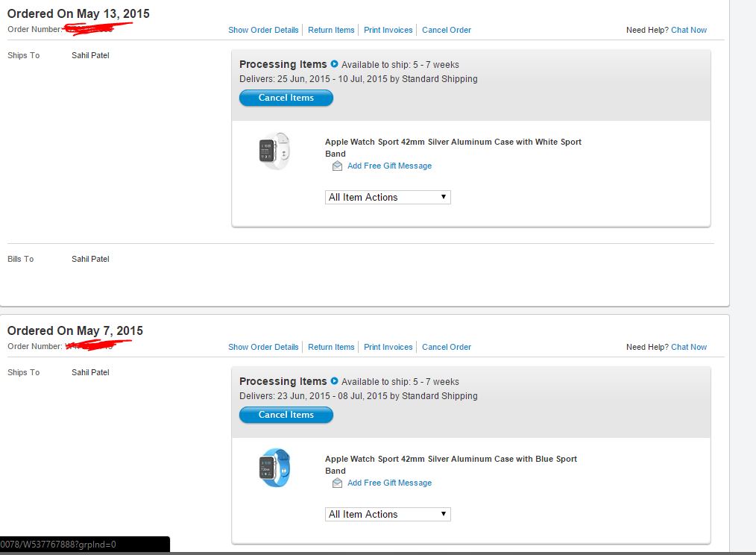Screen dimensions: 756x555
Task: Click gift envelope icon for Blue Sport Band watch
Action: pyautogui.click(x=338, y=483)
